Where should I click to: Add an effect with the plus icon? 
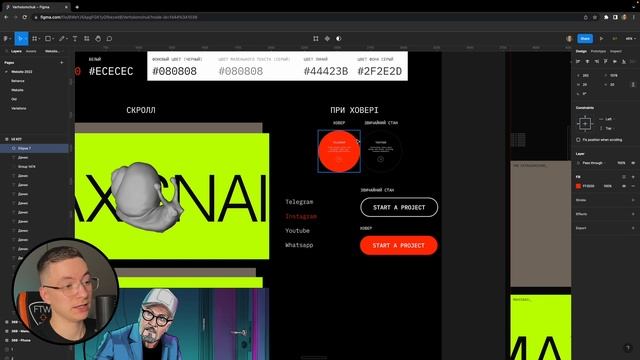coord(633,214)
